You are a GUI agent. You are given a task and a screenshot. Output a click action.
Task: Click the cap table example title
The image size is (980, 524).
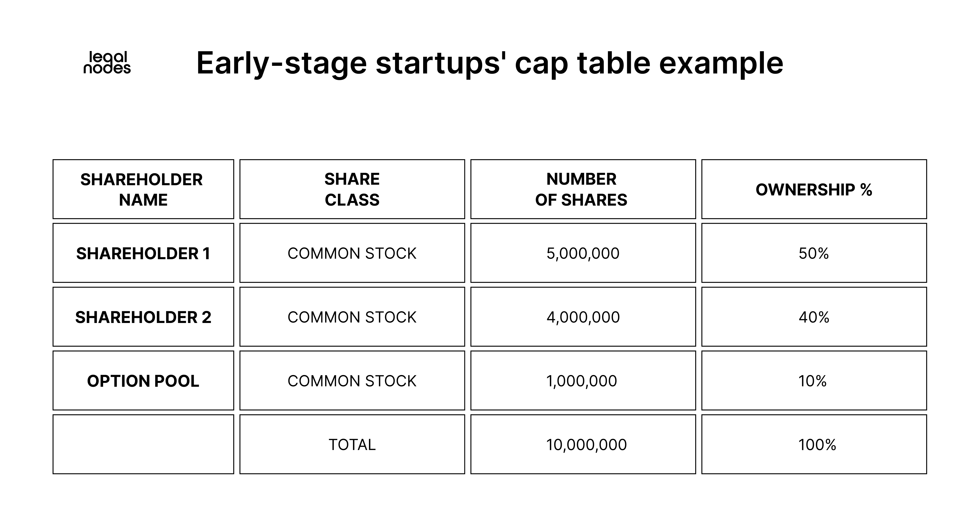click(489, 63)
